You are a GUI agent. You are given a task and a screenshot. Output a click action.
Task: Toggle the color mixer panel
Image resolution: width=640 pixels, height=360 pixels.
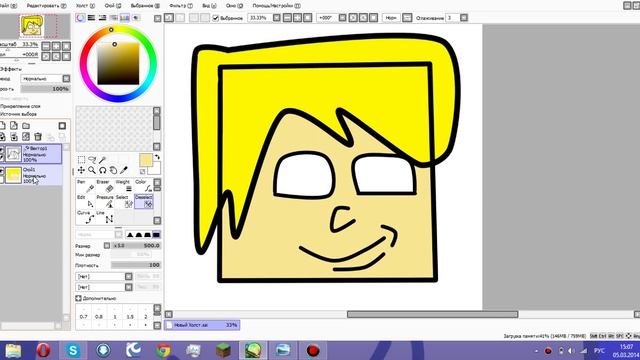(x=113, y=18)
